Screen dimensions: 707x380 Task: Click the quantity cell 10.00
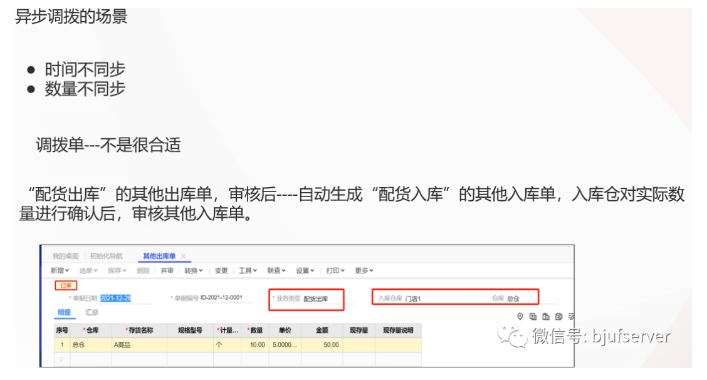[x=255, y=344]
